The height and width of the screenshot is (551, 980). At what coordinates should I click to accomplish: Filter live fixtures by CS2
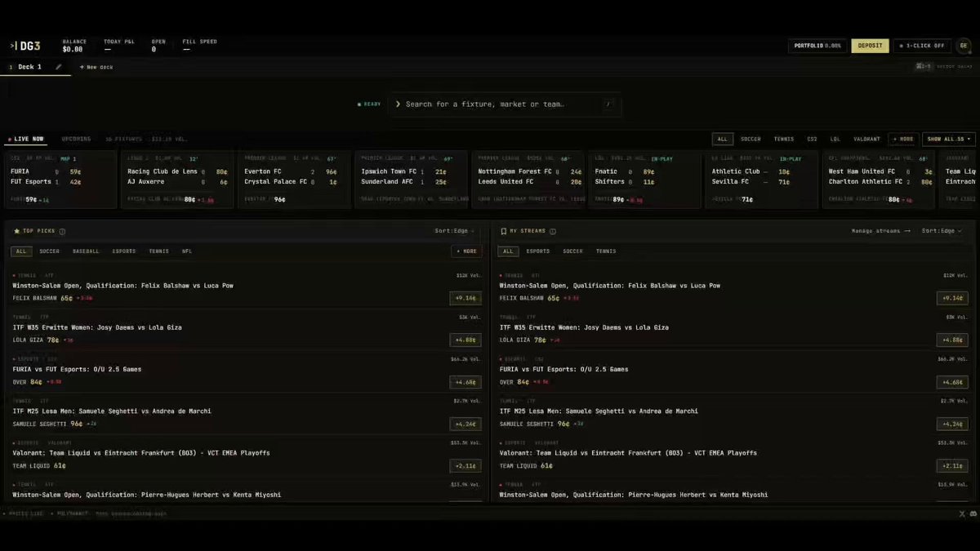(813, 140)
